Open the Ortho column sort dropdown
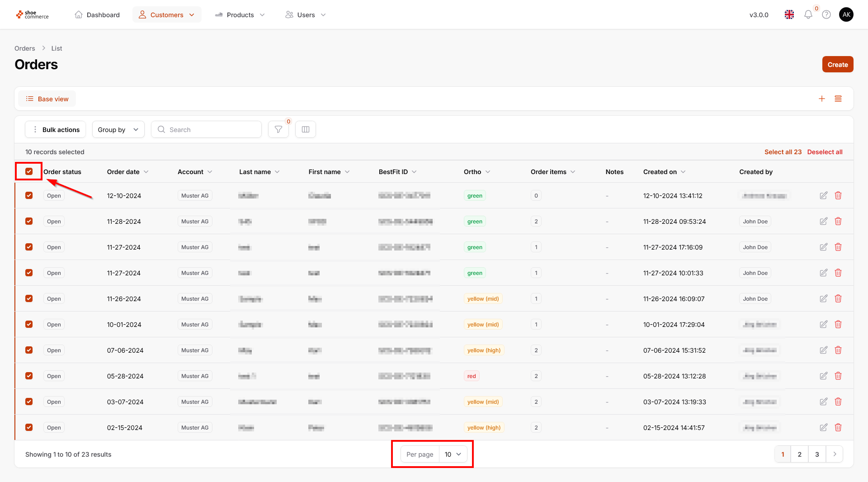The image size is (868, 482). pos(488,172)
